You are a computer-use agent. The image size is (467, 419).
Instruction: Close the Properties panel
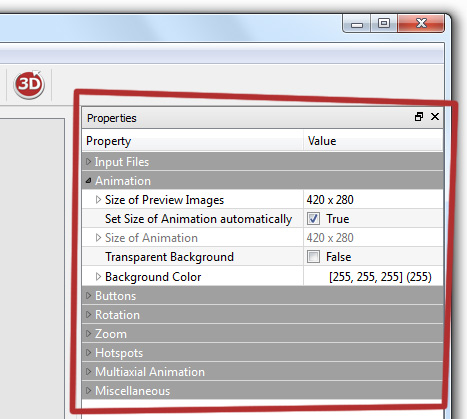coord(435,117)
